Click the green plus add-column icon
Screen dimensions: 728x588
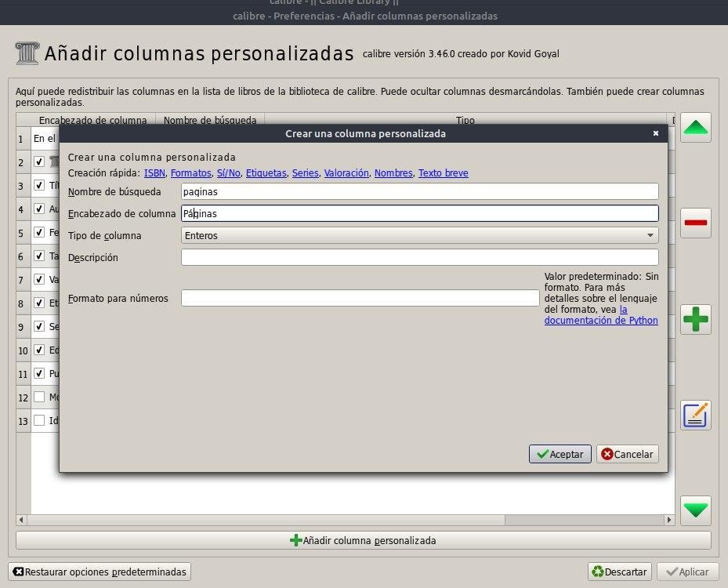tap(696, 319)
